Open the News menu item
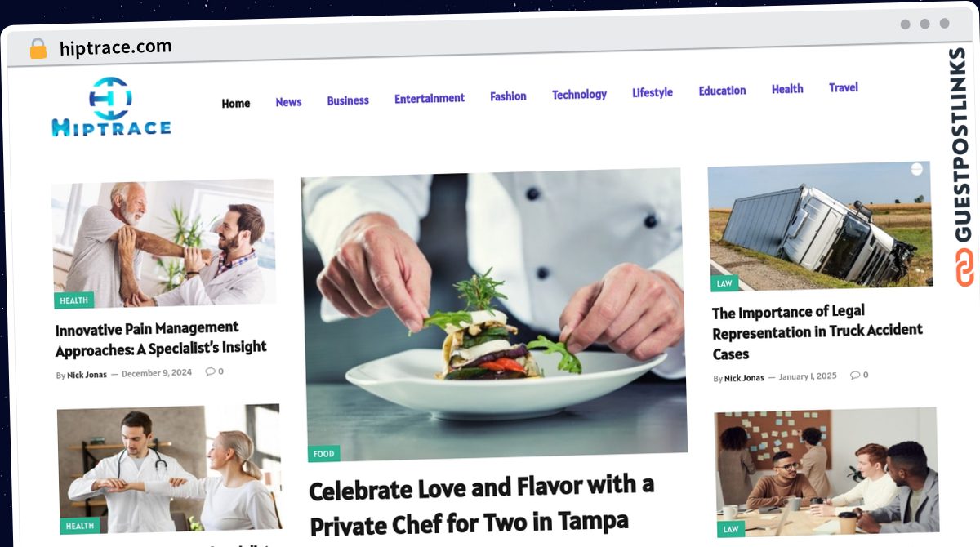Viewport: 980px width, 547px height. click(288, 102)
